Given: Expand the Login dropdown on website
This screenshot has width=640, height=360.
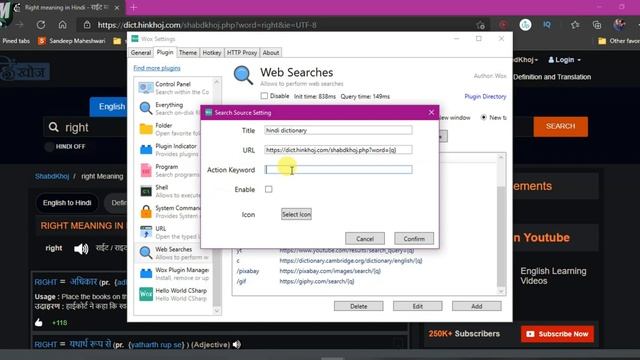Looking at the screenshot, I should click(x=564, y=60).
